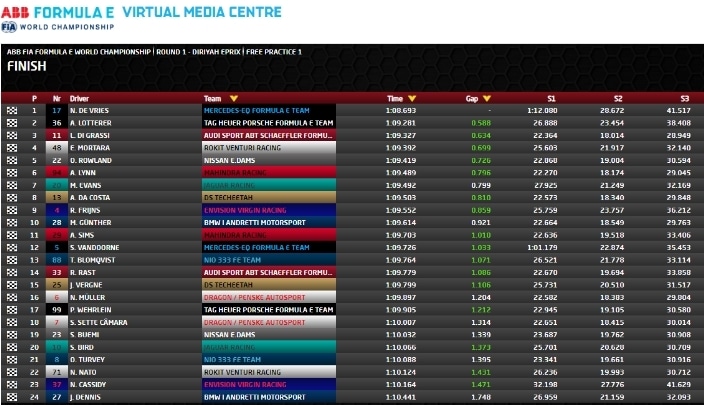Viewport: 704px width, 405px height.
Task: Click car number 36 badge
Action: pyautogui.click(x=57, y=123)
